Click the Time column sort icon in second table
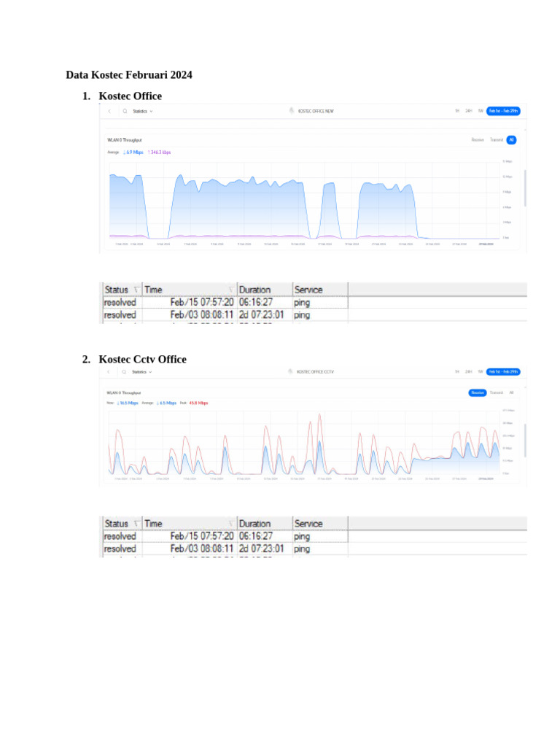 tap(231, 524)
